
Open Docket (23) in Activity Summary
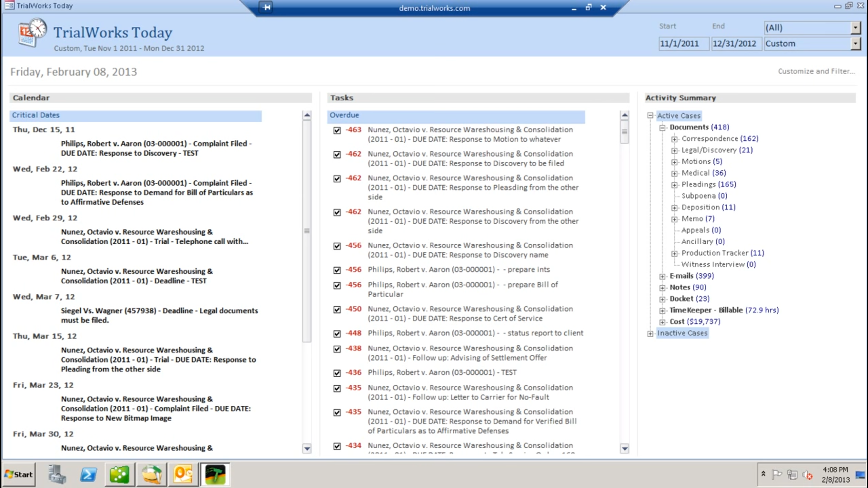(x=690, y=299)
